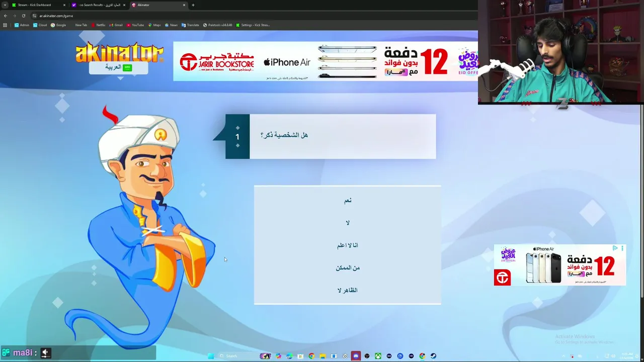Open a new browser tab
Image resolution: width=644 pixels, height=362 pixels.
pos(193,5)
